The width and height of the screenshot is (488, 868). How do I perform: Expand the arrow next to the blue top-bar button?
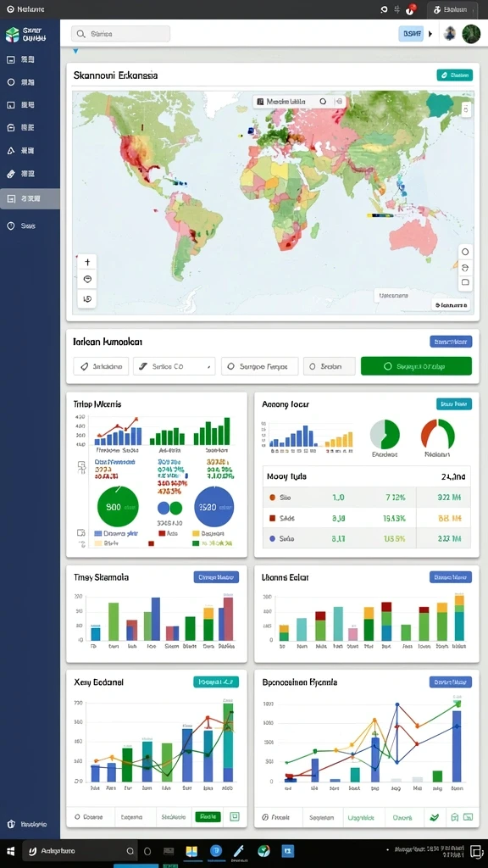coord(430,34)
